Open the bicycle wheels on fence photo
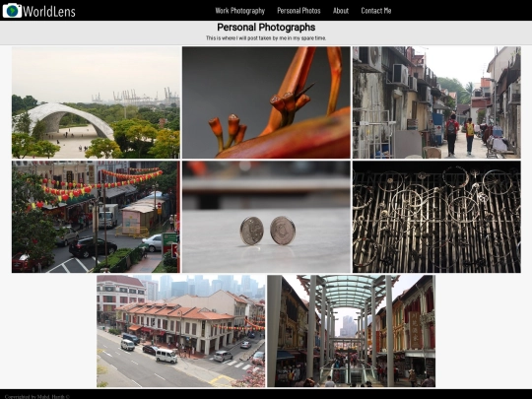The image size is (532, 399). click(x=436, y=217)
